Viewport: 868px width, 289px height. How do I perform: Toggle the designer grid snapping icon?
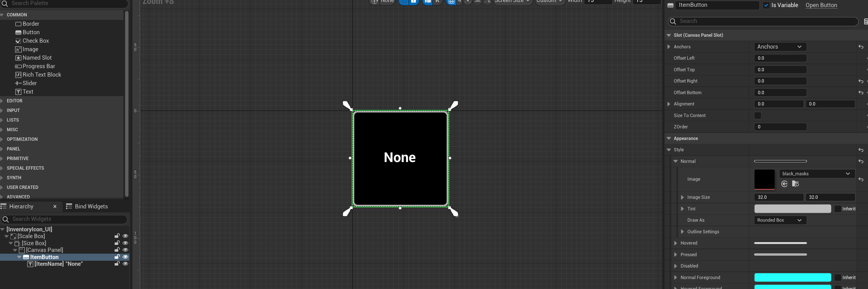(451, 2)
